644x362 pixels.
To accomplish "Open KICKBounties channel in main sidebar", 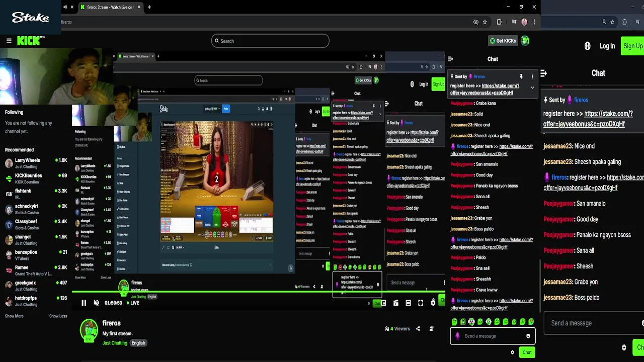I will coord(36,178).
